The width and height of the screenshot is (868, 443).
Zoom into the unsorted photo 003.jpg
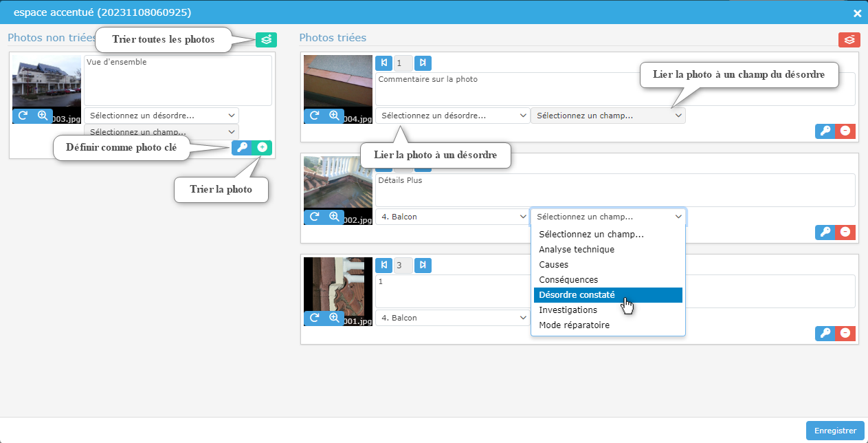43,116
